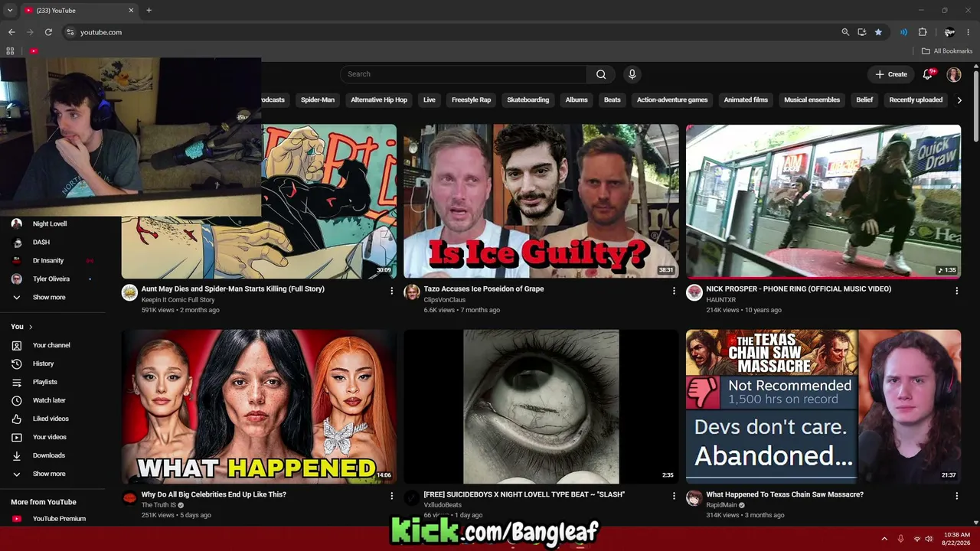Image resolution: width=980 pixels, height=551 pixels.
Task: Open options for the Tazo Accuses Ice Poseidon video
Action: click(674, 291)
